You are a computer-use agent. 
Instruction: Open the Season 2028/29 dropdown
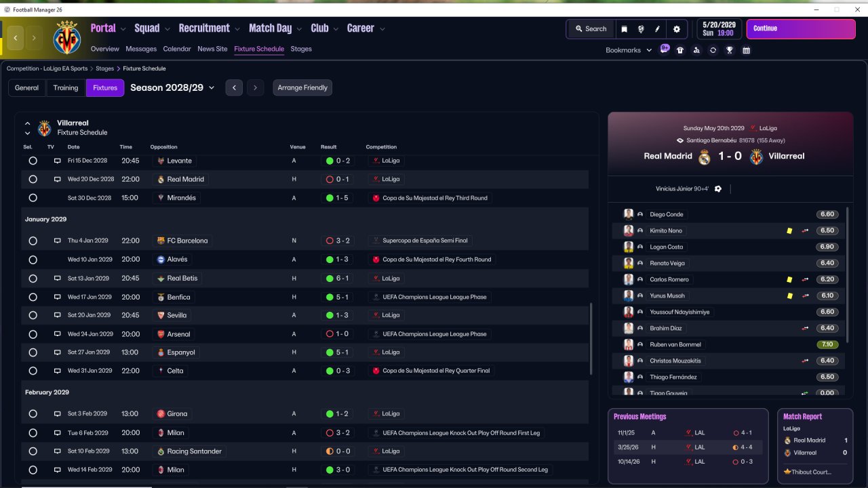[x=172, y=87]
